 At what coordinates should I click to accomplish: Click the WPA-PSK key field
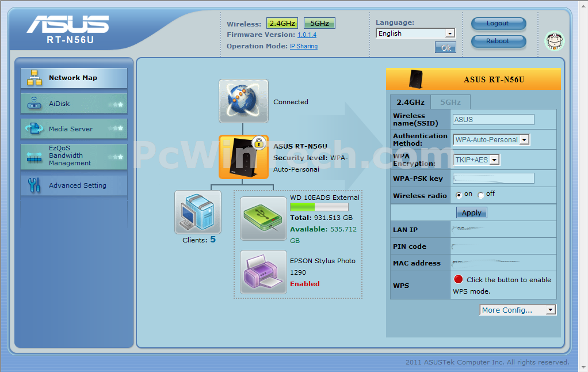[494, 179]
